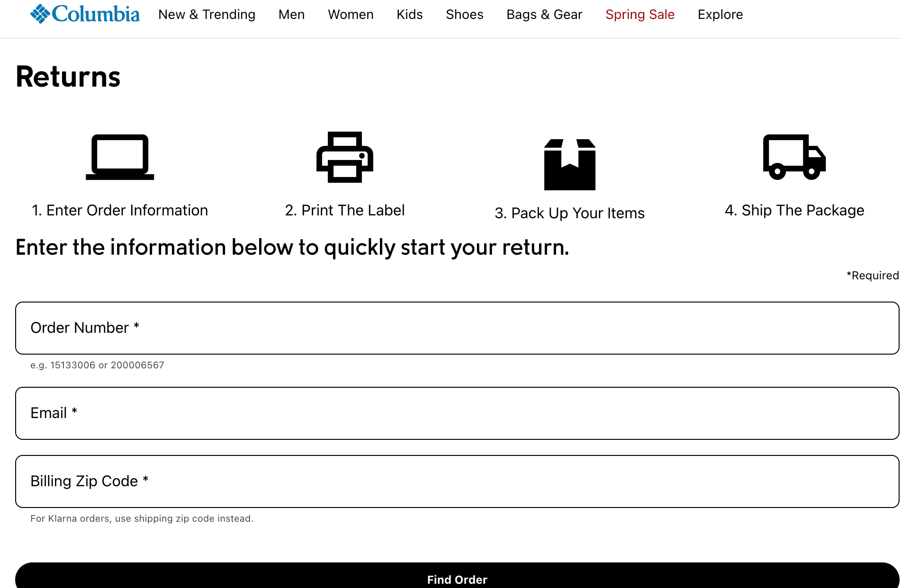The image size is (901, 588).
Task: Click the printer icon for Print The Label
Action: click(x=344, y=157)
